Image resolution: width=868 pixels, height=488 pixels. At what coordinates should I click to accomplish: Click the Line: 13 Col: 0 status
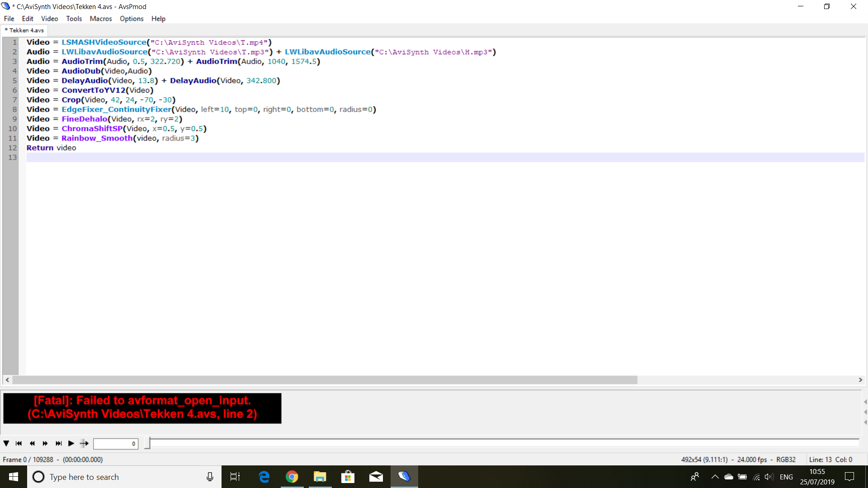click(x=830, y=460)
